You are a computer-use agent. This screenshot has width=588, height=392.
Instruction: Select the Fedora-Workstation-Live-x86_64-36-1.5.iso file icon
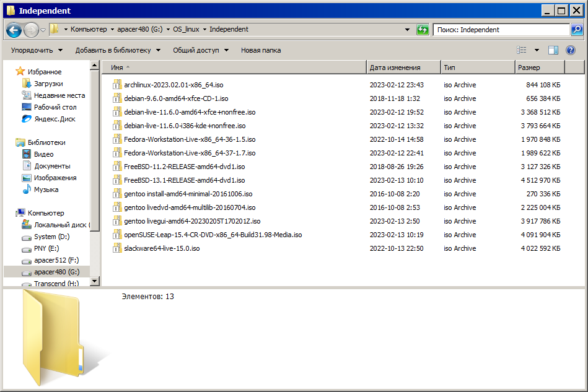click(117, 139)
